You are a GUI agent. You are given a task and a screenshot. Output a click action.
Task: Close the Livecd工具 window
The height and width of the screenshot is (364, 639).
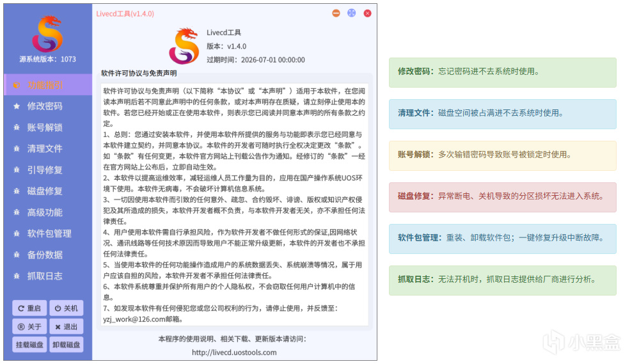click(x=367, y=13)
